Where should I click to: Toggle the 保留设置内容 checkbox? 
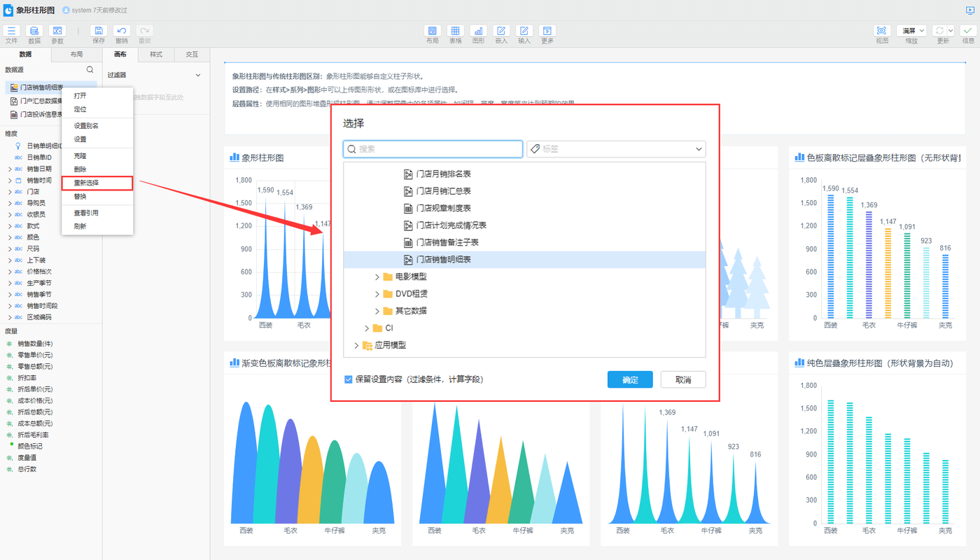coord(349,379)
